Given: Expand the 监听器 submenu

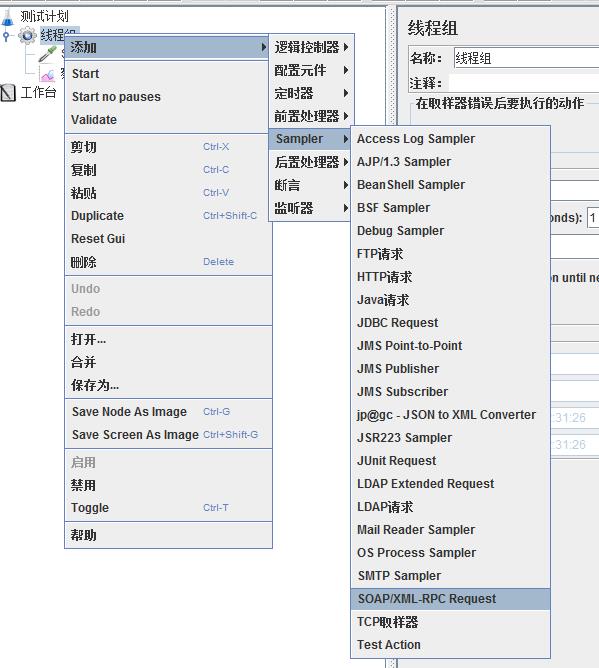Looking at the screenshot, I should 311,208.
